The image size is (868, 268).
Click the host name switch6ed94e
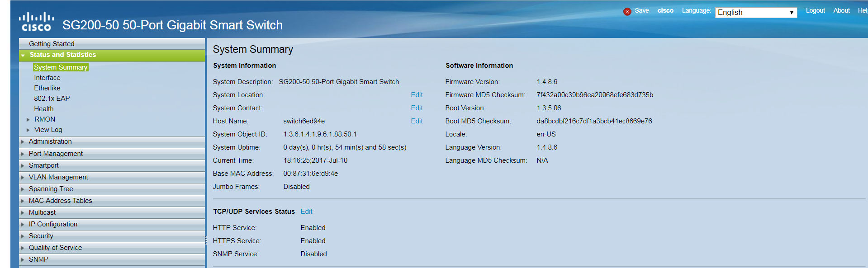pyautogui.click(x=304, y=121)
